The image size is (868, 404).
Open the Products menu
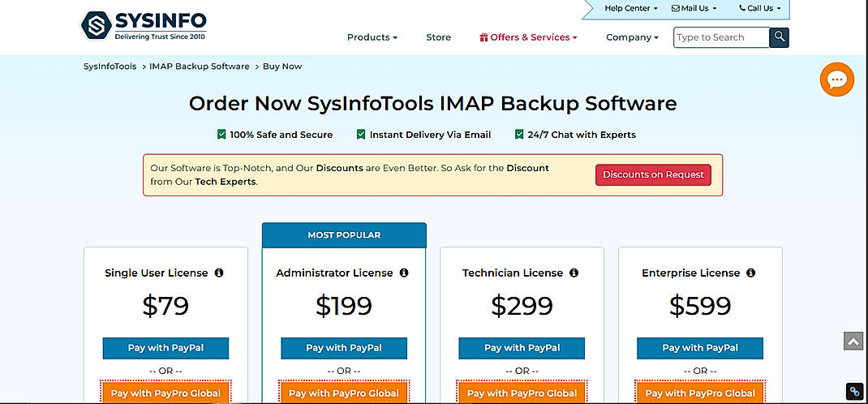(x=372, y=37)
